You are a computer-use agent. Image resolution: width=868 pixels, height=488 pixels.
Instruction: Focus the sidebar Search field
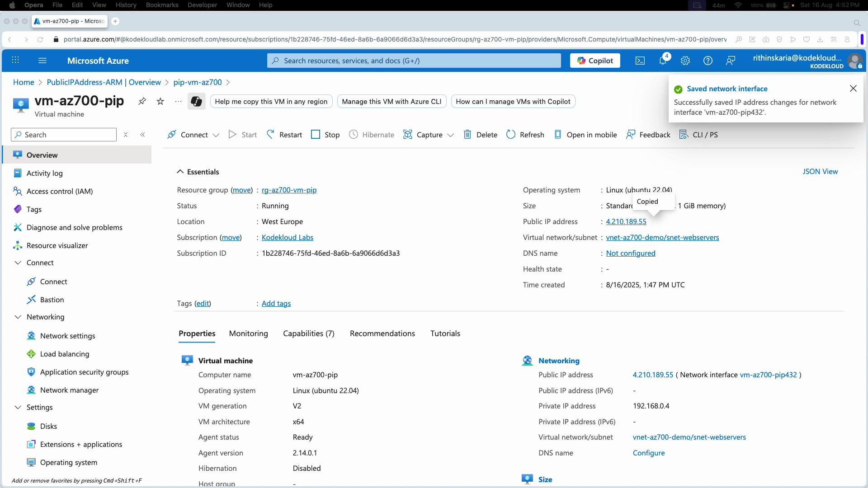[64, 135]
